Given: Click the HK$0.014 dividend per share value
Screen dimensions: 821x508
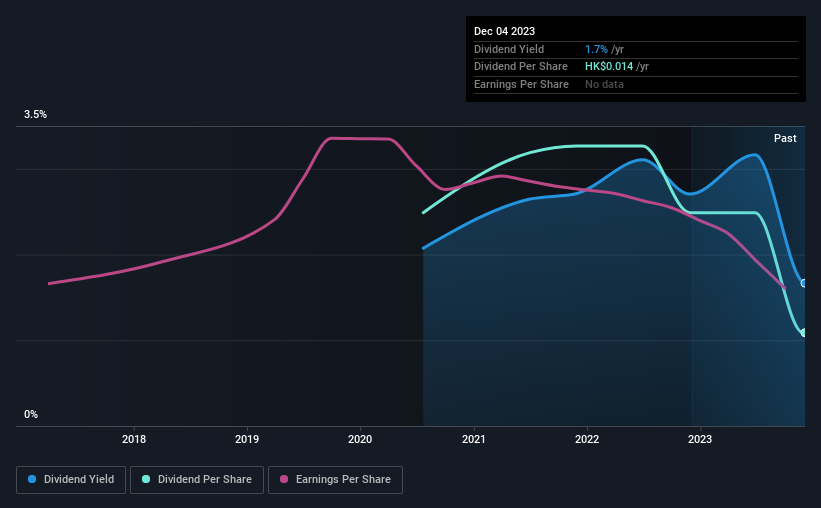Looking at the screenshot, I should click(x=609, y=67).
